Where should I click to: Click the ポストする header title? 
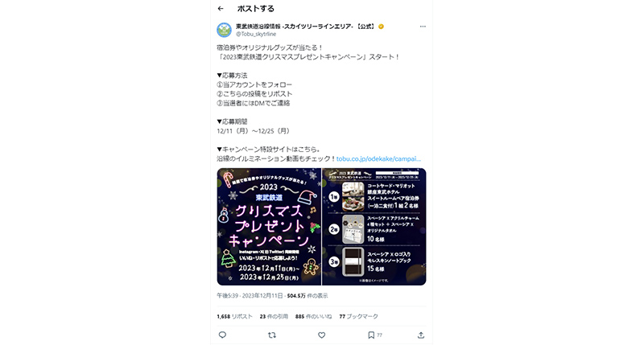[x=255, y=9]
